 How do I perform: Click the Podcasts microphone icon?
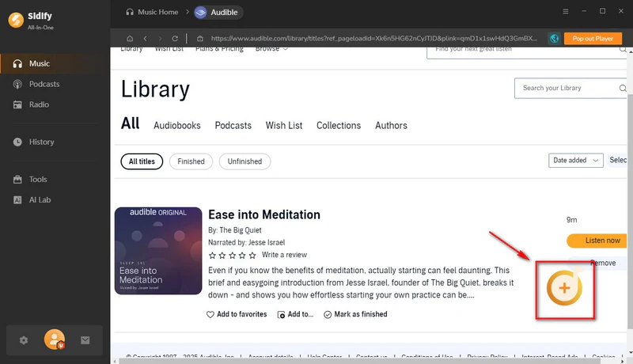click(x=17, y=84)
